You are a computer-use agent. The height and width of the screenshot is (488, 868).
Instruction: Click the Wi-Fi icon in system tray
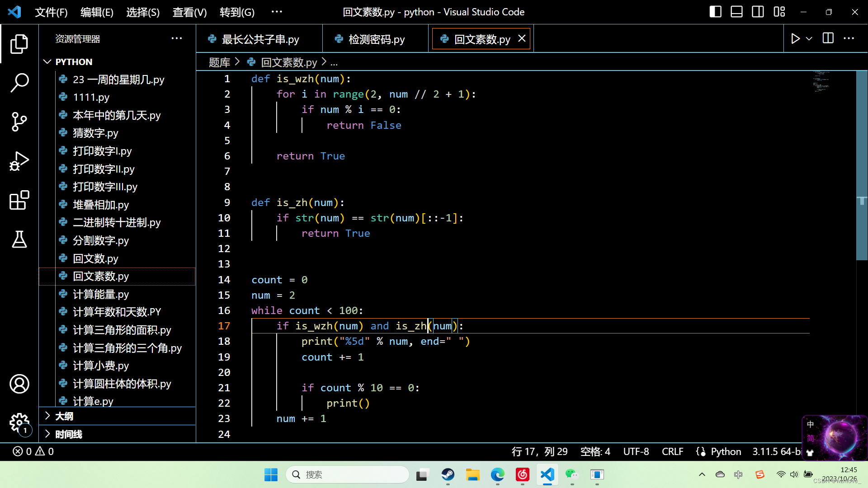pos(781,474)
